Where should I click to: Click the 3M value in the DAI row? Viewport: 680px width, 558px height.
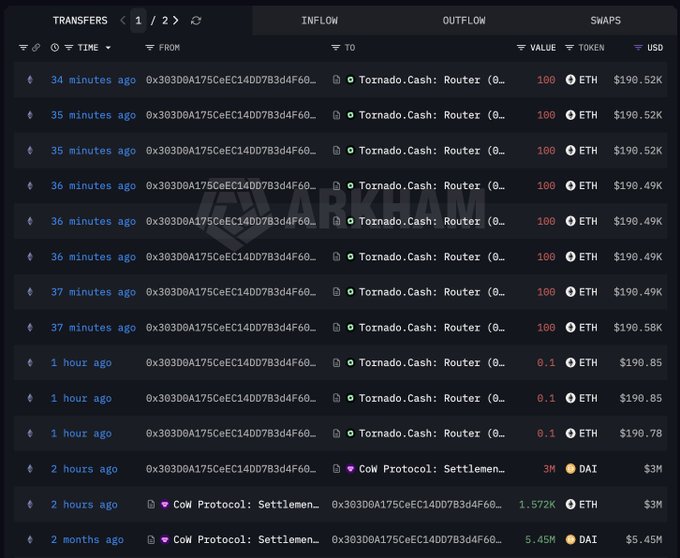pos(549,469)
